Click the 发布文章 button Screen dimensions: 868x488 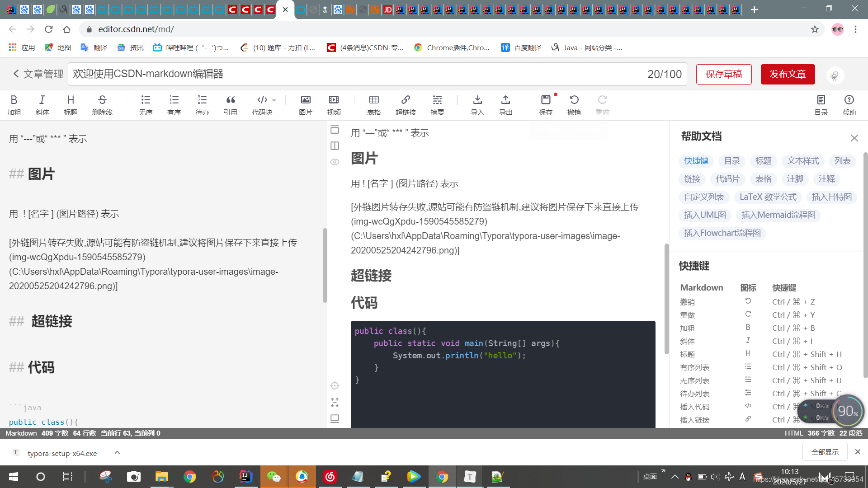click(x=788, y=73)
